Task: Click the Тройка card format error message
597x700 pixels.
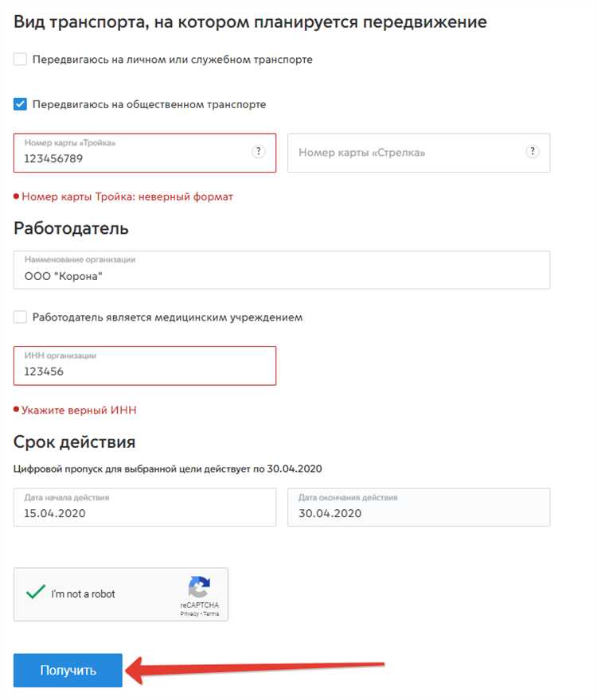Action: coord(127,196)
